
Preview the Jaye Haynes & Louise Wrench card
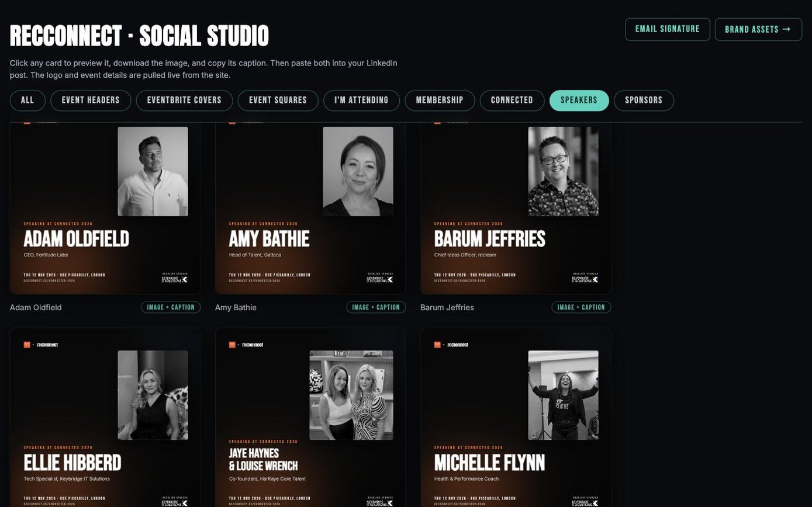point(310,417)
